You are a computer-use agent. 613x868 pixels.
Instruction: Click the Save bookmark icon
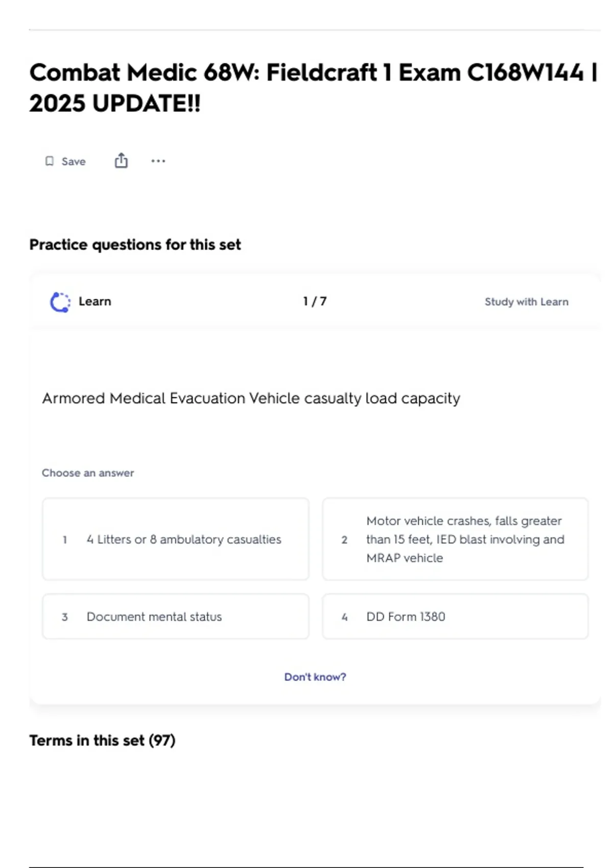tap(50, 161)
